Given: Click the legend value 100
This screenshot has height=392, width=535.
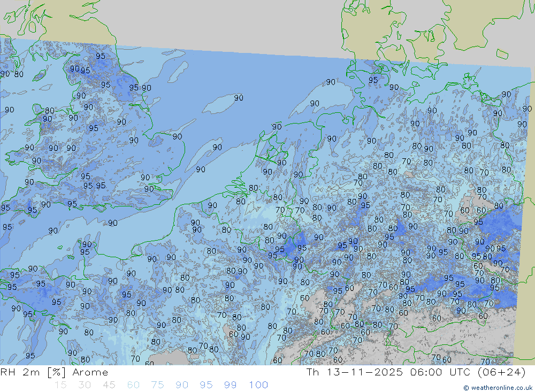Looking at the screenshot, I should tap(258, 385).
